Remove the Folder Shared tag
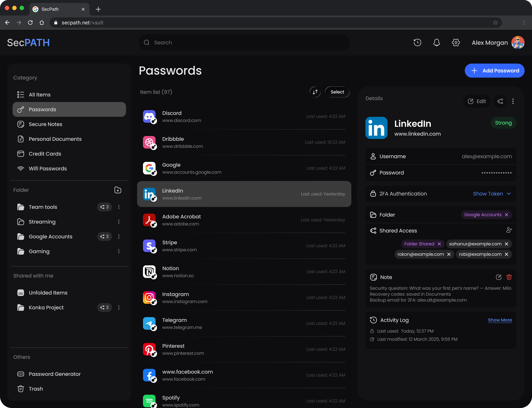Image resolution: width=532 pixels, height=408 pixels. tap(439, 244)
